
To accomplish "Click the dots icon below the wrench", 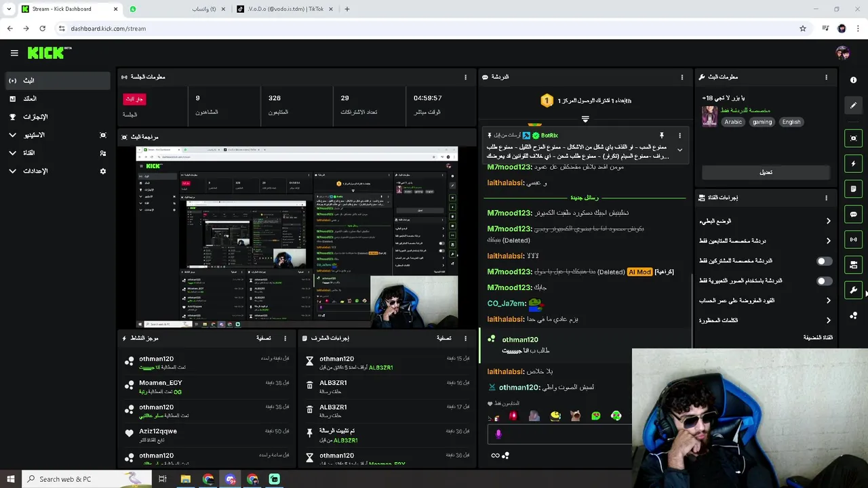I will coord(853,315).
